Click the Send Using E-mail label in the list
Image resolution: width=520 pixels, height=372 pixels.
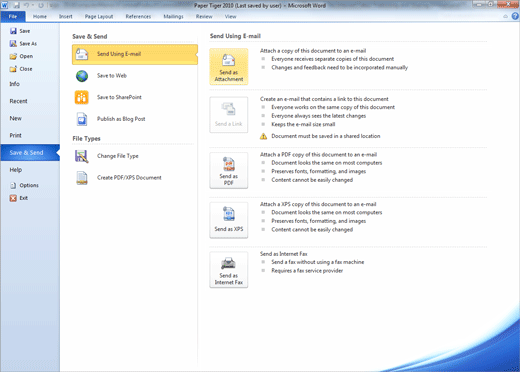tap(119, 54)
